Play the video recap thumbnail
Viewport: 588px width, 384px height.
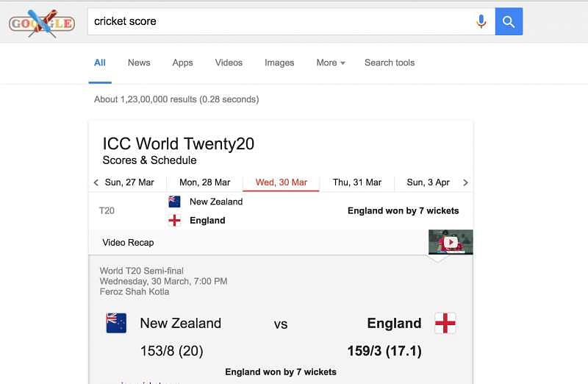pos(451,242)
